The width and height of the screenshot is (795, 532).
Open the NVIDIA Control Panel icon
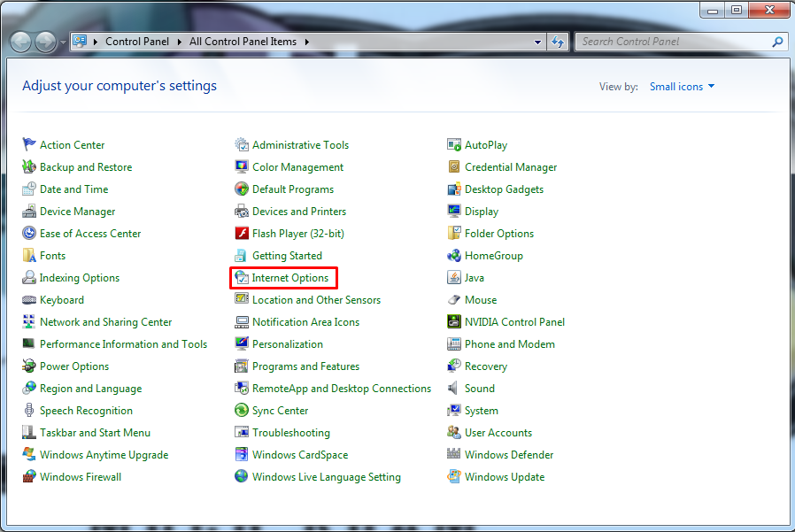pos(454,322)
